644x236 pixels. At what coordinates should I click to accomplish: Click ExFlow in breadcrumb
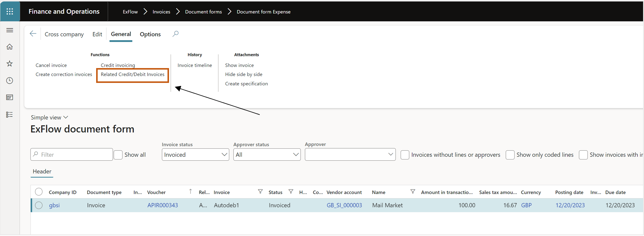point(130,12)
